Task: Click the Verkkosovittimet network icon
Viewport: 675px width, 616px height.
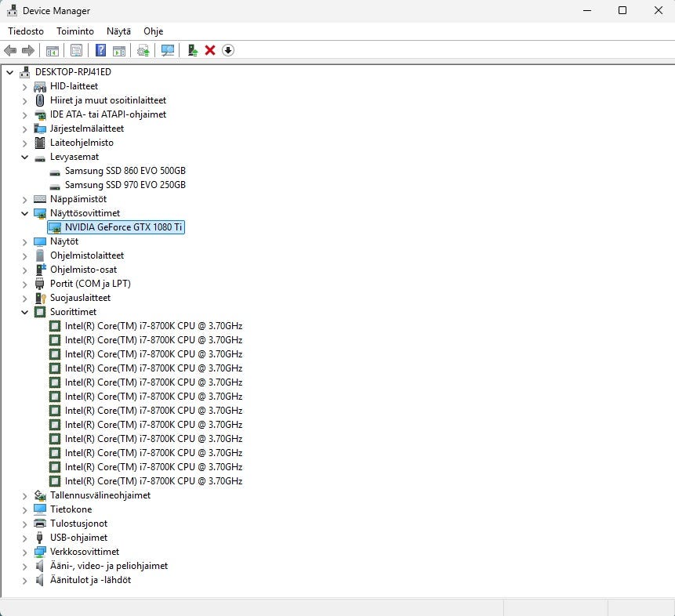Action: pos(40,552)
